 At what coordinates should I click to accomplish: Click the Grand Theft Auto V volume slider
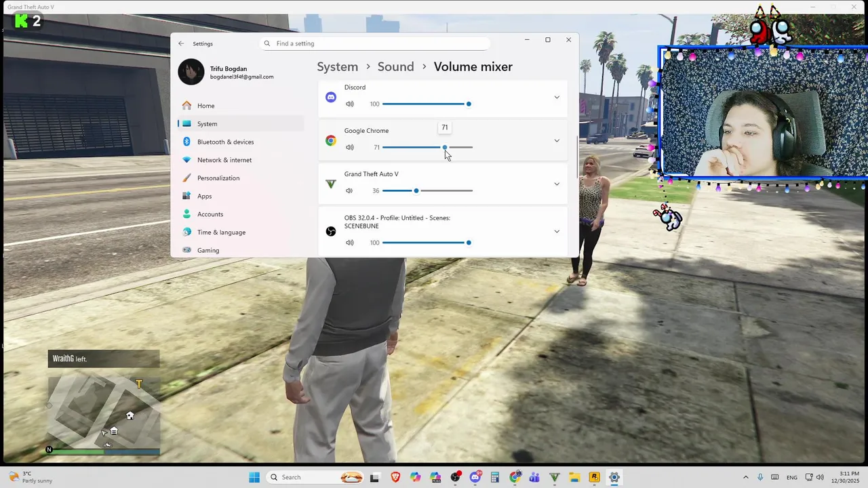(427, 190)
